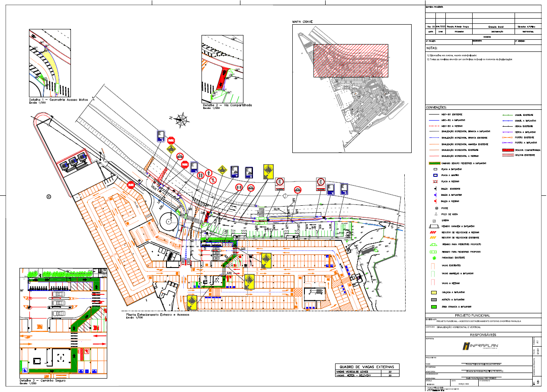Viewport: 547px width, 392px height.
Task: Click the Detalhe 3 Caminho Seguro view
Action: [64, 323]
